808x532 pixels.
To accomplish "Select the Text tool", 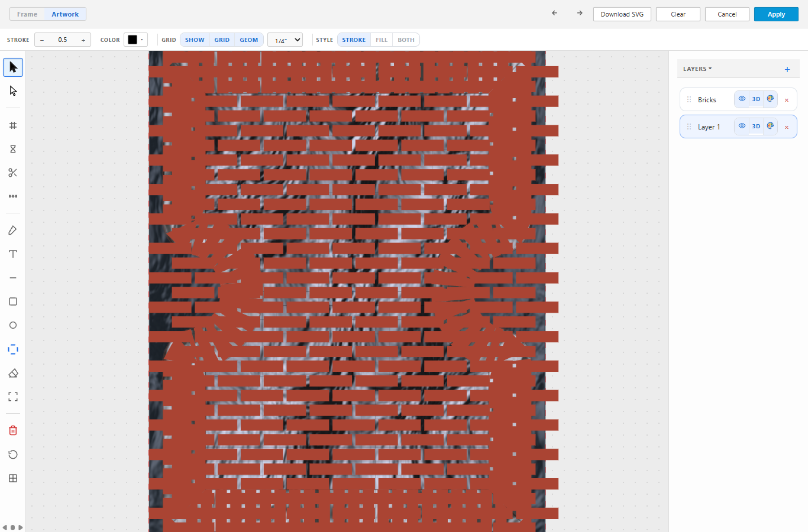I will pyautogui.click(x=13, y=254).
